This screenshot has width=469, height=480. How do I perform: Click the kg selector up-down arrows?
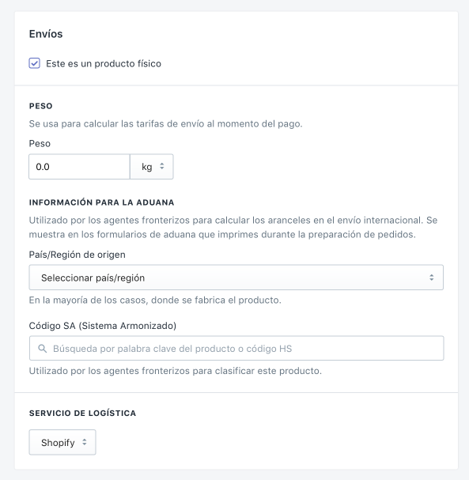pos(162,166)
